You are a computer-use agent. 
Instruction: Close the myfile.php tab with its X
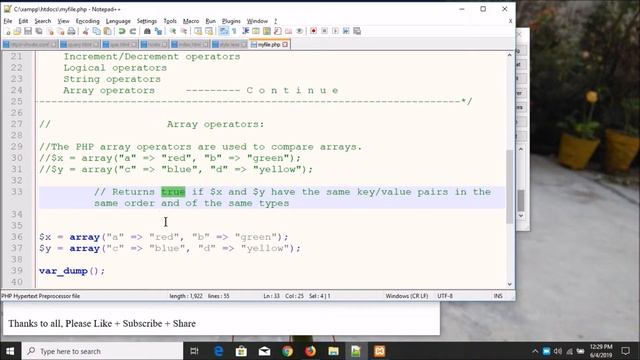285,44
